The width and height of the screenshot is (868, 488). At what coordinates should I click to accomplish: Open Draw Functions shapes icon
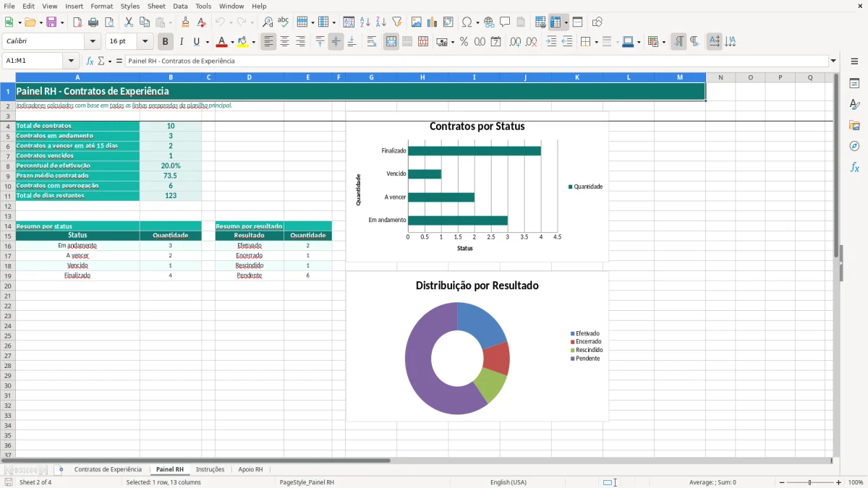597,22
